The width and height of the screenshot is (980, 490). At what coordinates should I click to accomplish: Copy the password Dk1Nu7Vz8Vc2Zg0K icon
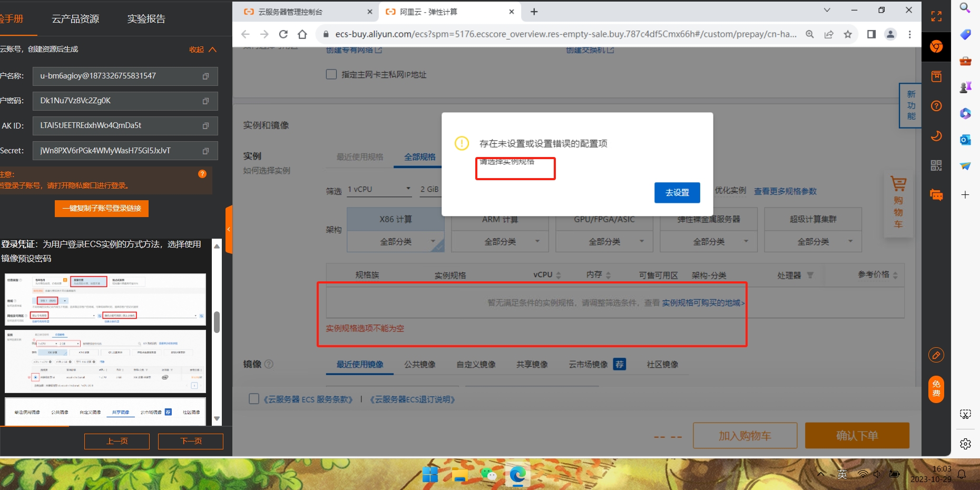[x=205, y=101]
